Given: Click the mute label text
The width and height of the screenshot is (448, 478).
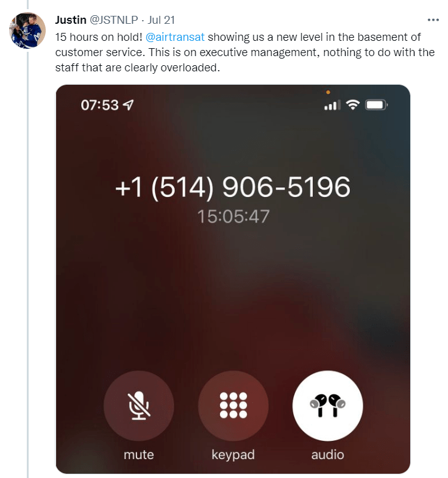Looking at the screenshot, I should (139, 455).
